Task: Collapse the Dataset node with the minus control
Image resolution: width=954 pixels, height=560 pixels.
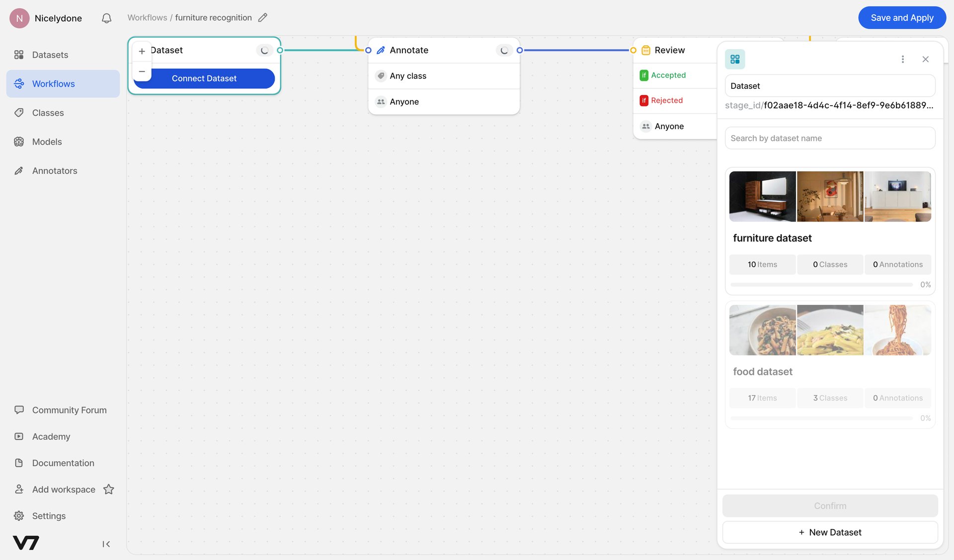Action: pos(142,71)
